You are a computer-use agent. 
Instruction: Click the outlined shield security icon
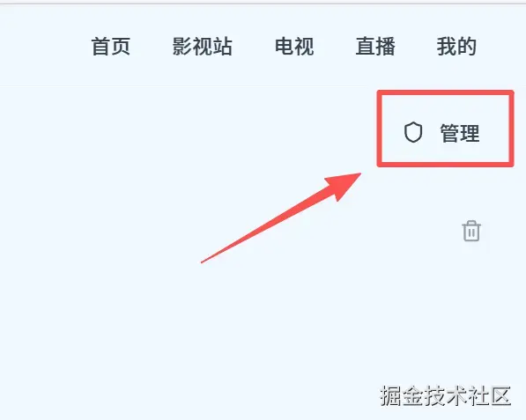coord(413,132)
